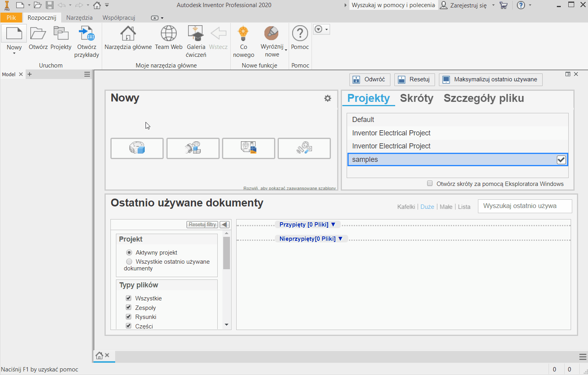This screenshot has height=375, width=588.
Task: Enable Otwórz skróty za pomocą Eksploratora Windows
Action: [430, 183]
